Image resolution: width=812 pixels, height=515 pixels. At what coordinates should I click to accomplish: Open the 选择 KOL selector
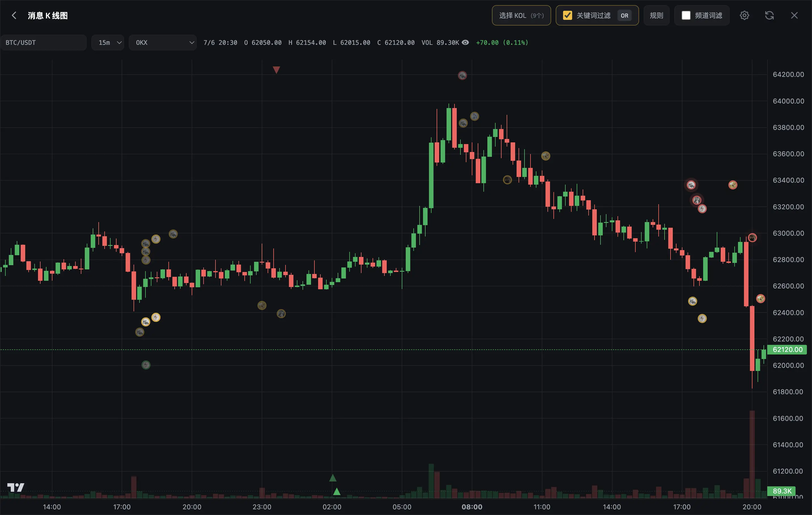521,16
